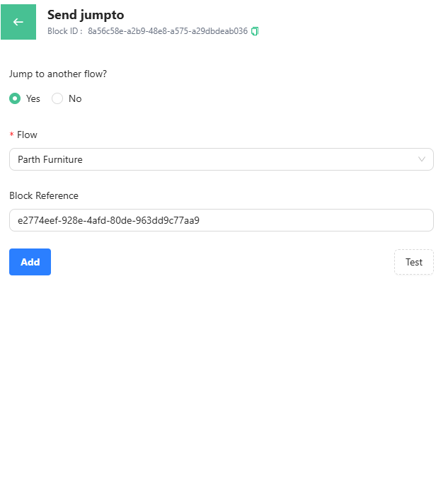
Task: Click the red required asterisk by Flow
Action: tap(11, 135)
